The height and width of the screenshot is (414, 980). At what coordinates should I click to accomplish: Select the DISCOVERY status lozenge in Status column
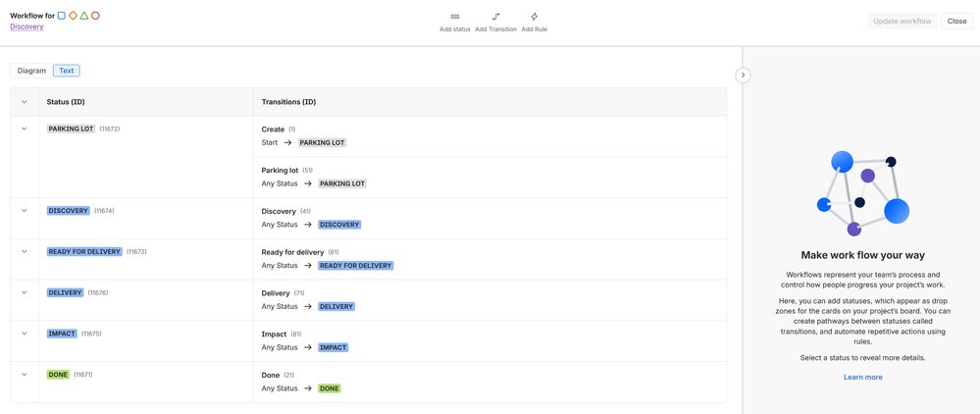point(68,211)
